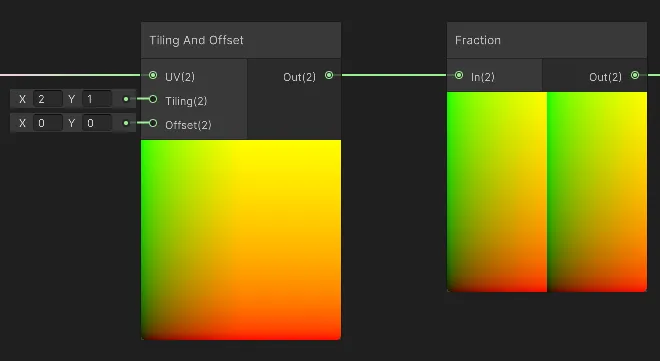The height and width of the screenshot is (361, 660).
Task: Select the Tiling And Offset node title
Action: 196,40
